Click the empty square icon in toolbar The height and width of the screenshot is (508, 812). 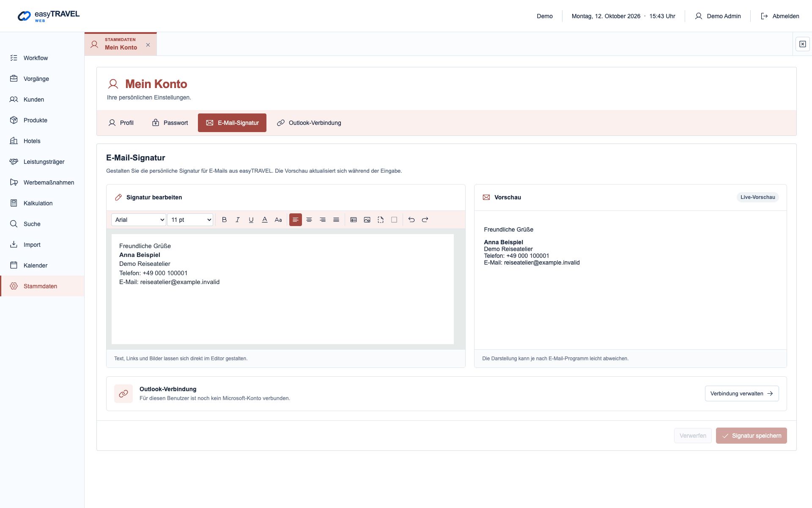[394, 220]
